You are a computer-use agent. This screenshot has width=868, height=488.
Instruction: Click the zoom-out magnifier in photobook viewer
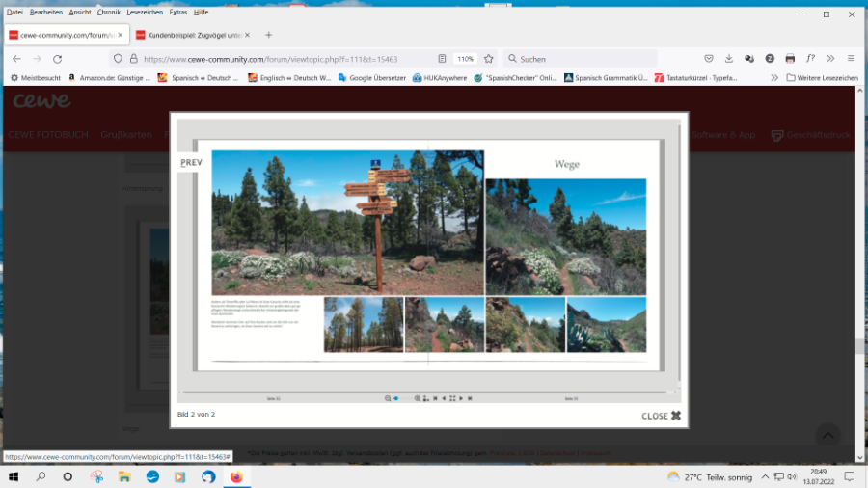click(388, 398)
